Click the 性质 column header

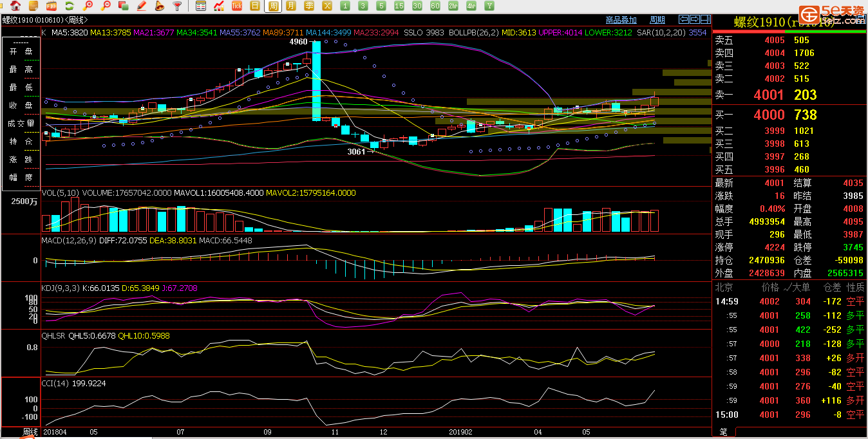856,287
